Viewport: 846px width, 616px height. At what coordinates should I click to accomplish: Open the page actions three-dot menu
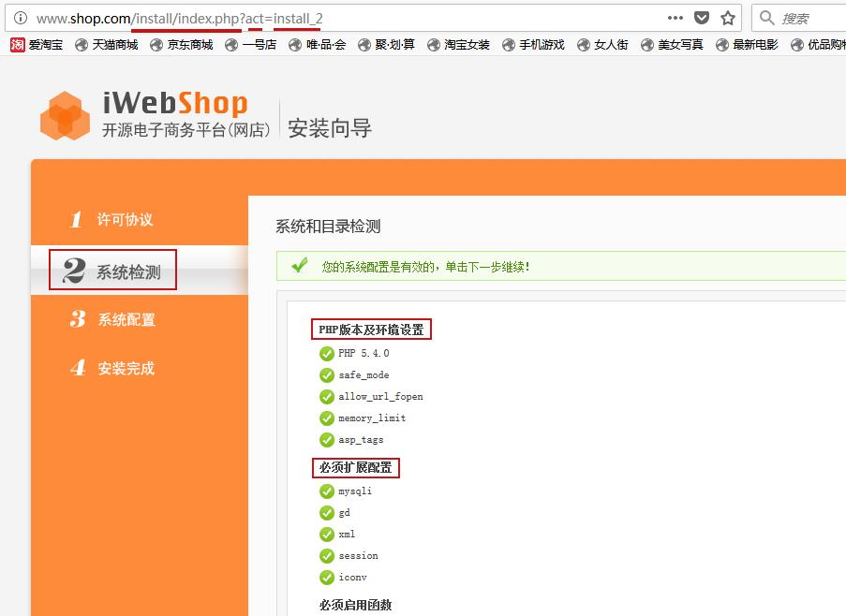point(675,18)
